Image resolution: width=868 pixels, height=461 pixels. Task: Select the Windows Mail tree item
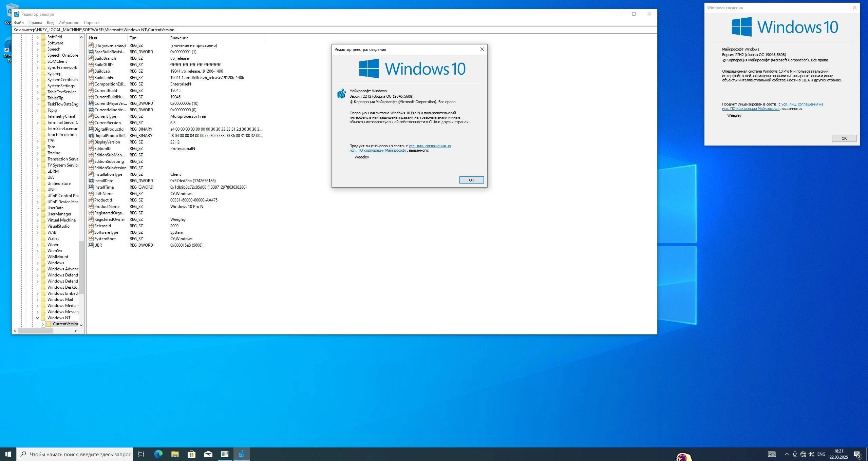pos(60,300)
